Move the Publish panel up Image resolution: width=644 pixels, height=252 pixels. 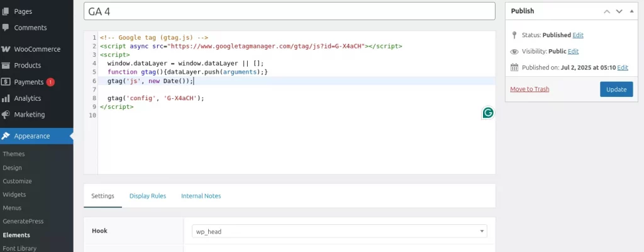tap(607, 11)
